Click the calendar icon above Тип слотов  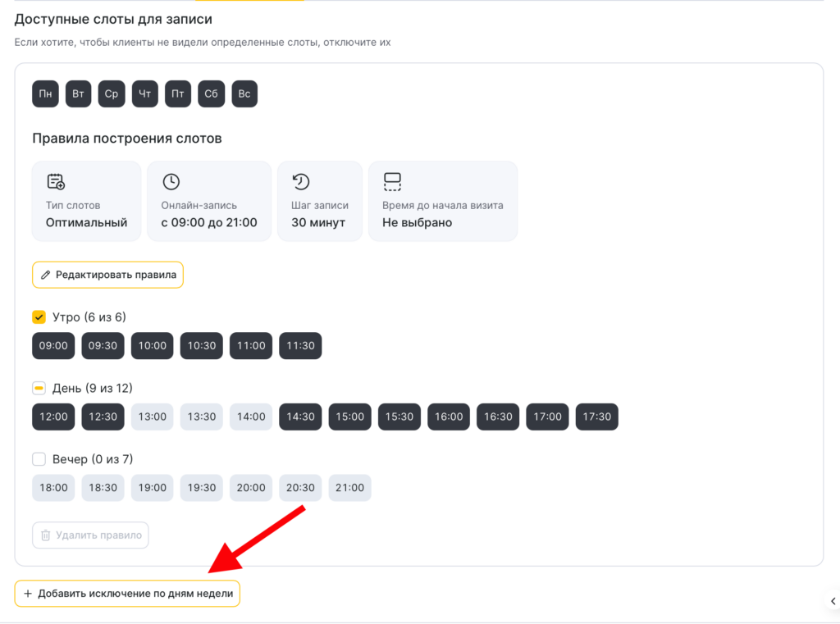click(56, 182)
